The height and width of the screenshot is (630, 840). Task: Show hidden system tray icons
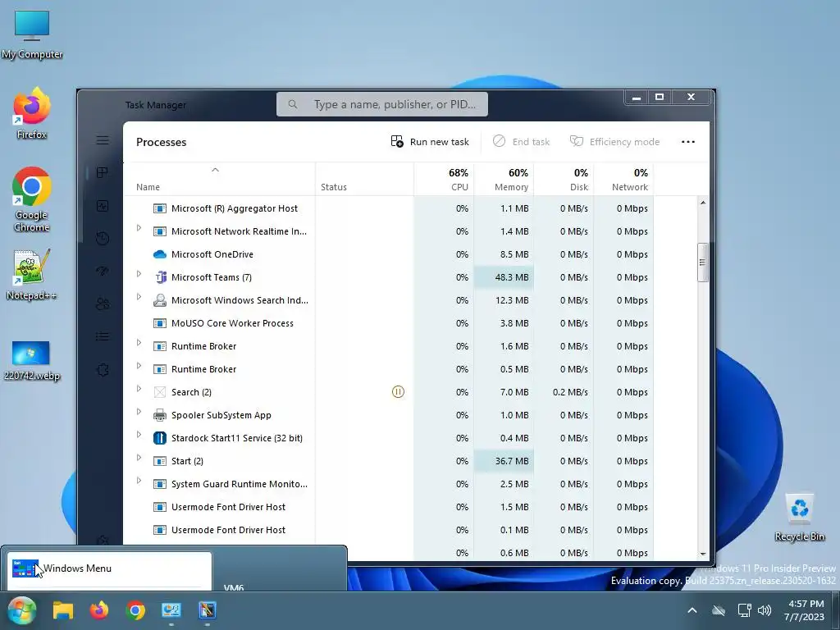point(692,610)
